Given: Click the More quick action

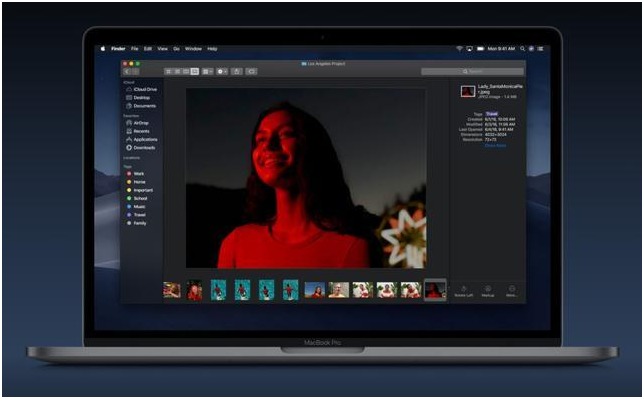Looking at the screenshot, I should [511, 291].
